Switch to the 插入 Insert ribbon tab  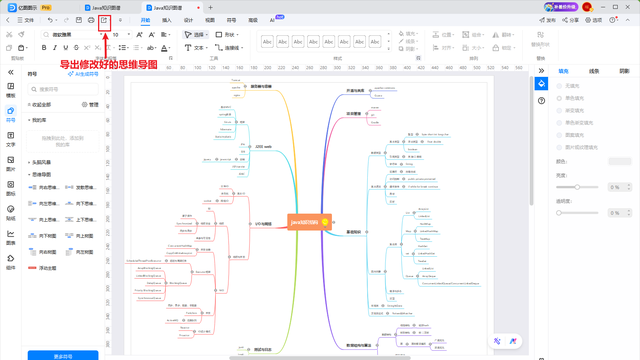click(x=167, y=20)
